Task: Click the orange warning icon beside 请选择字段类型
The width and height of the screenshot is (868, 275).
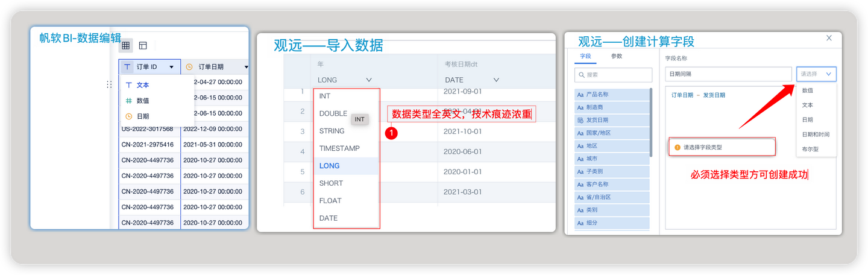Action: [x=678, y=147]
